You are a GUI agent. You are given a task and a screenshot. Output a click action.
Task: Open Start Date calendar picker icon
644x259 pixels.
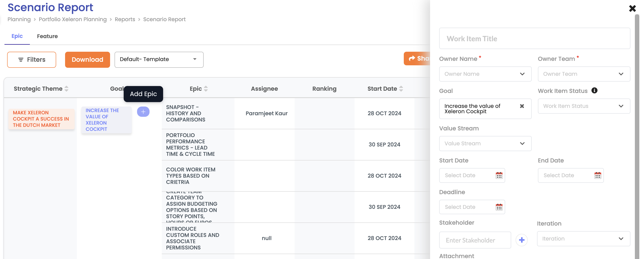click(499, 175)
